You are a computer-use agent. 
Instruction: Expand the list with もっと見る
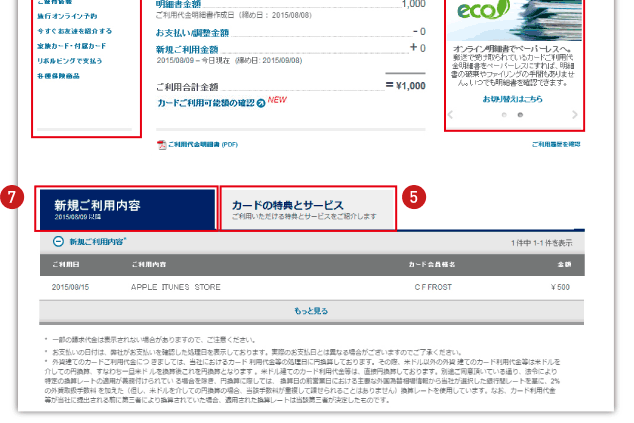pos(311,311)
